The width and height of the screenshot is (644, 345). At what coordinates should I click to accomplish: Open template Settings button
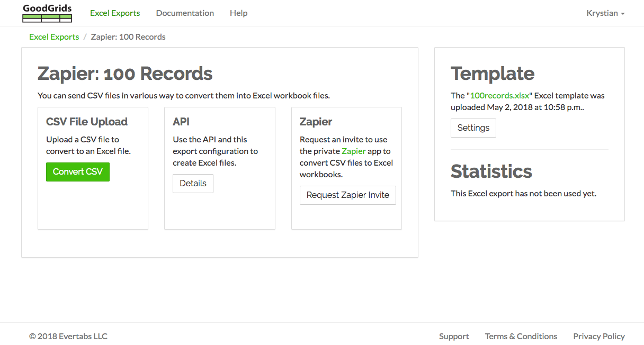(x=473, y=128)
